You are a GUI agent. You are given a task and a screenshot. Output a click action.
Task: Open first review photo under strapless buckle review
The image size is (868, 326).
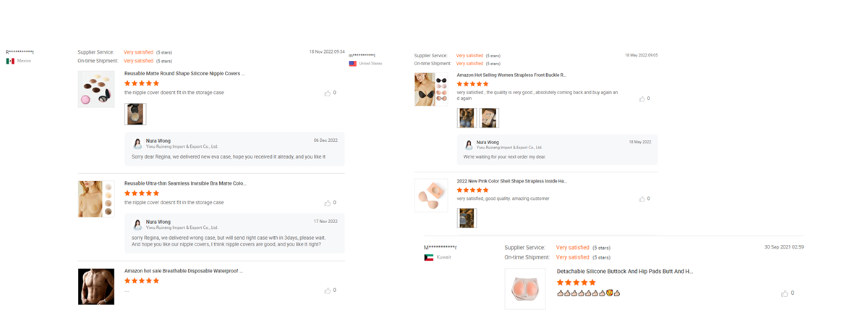point(467,117)
